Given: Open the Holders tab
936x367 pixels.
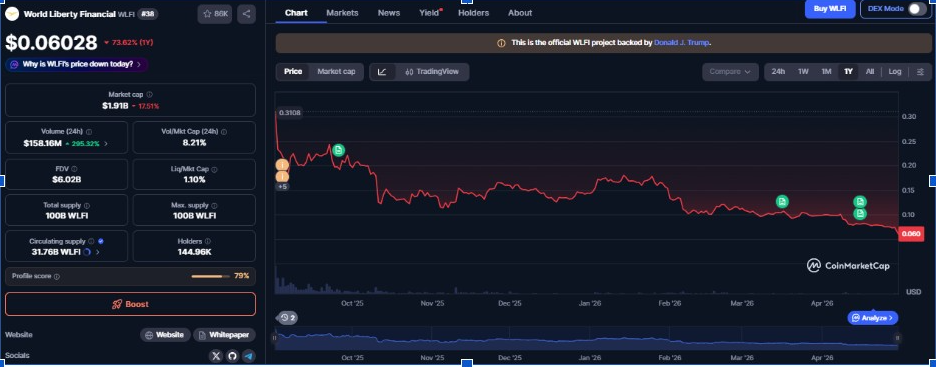Looking at the screenshot, I should 473,13.
